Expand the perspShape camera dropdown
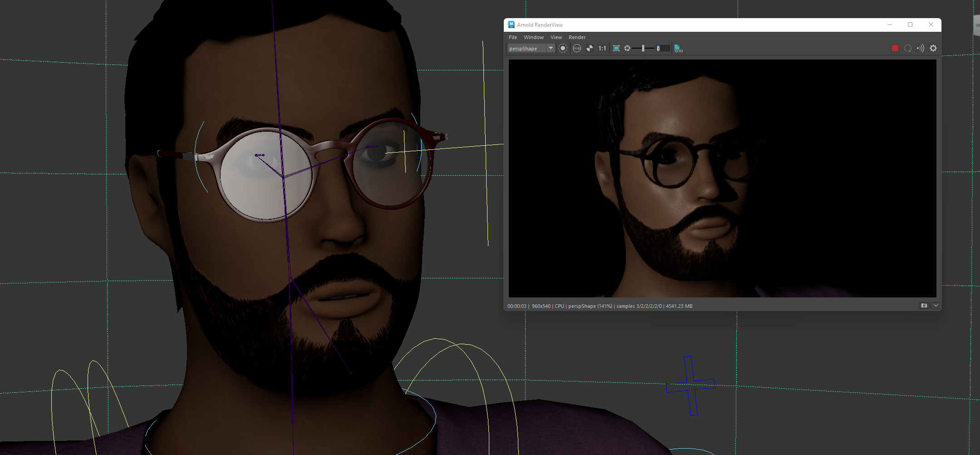The width and height of the screenshot is (980, 455). (x=551, y=48)
